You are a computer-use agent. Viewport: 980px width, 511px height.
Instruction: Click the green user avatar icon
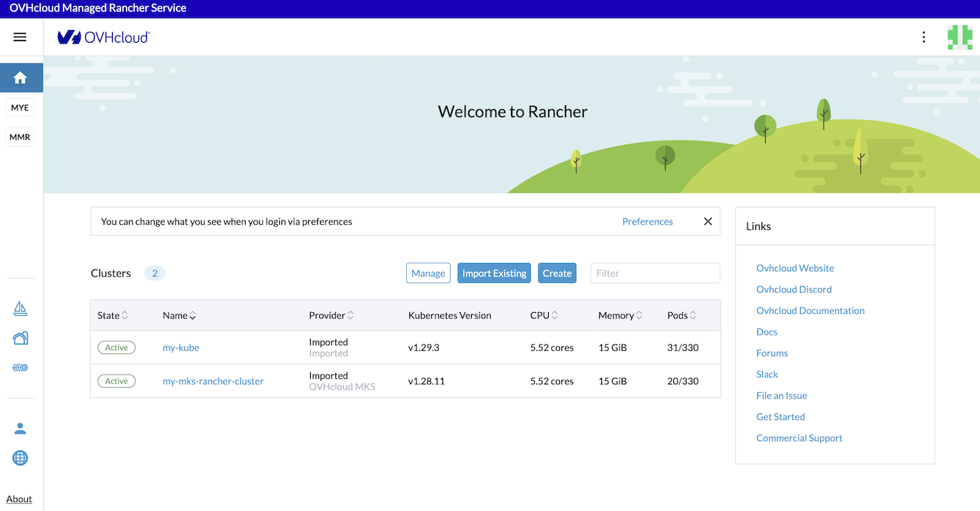pos(960,37)
